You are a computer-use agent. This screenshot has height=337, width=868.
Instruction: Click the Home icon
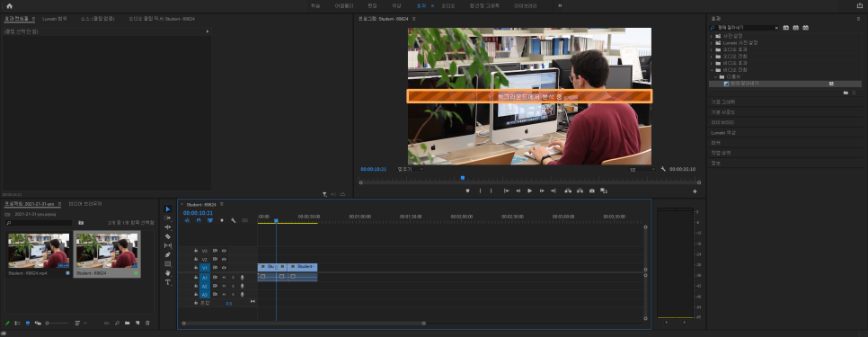[9, 5]
